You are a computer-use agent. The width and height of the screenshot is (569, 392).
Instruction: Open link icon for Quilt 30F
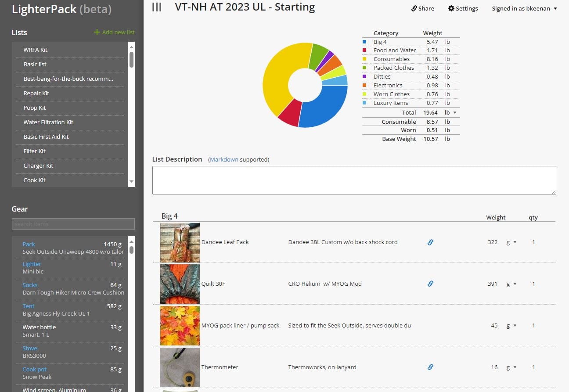click(x=430, y=284)
